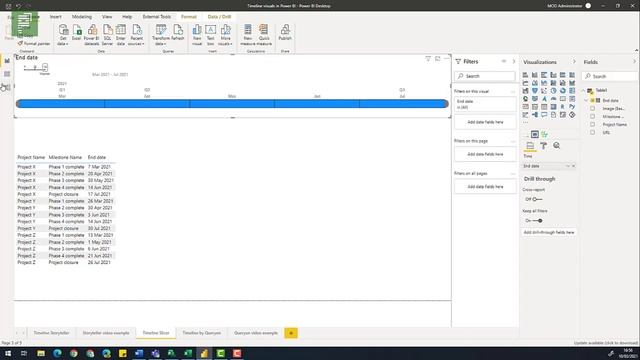This screenshot has height=360, width=640.
Task: Remove End date from Time well
Action: [x=573, y=166]
